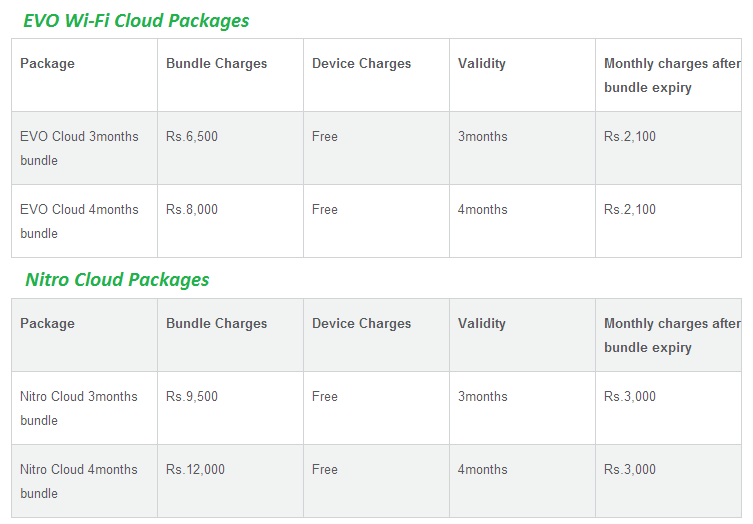The height and width of the screenshot is (524, 753).
Task: Click the EVO Wi-Fi Cloud Packages heading
Action: (136, 21)
